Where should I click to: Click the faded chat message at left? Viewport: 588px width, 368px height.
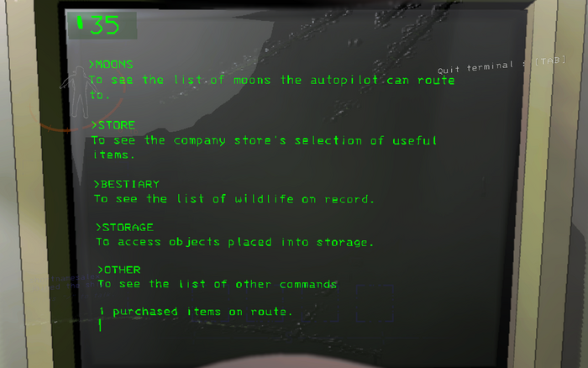[x=66, y=282]
